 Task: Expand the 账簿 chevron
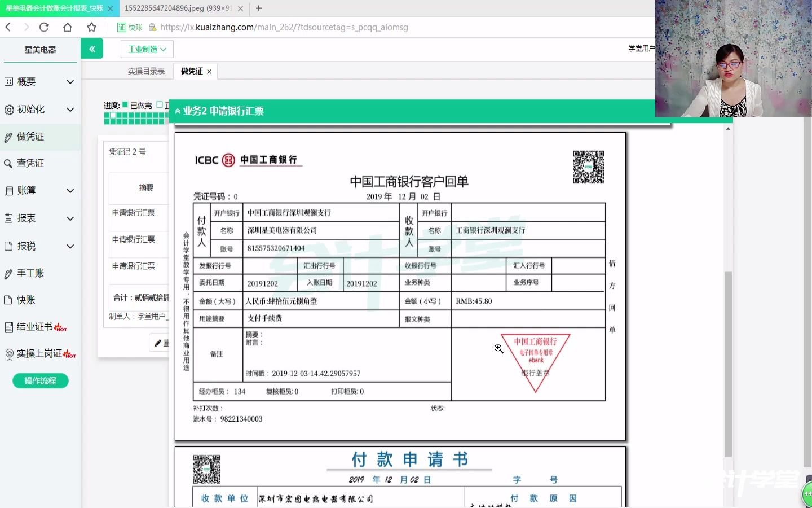click(70, 191)
